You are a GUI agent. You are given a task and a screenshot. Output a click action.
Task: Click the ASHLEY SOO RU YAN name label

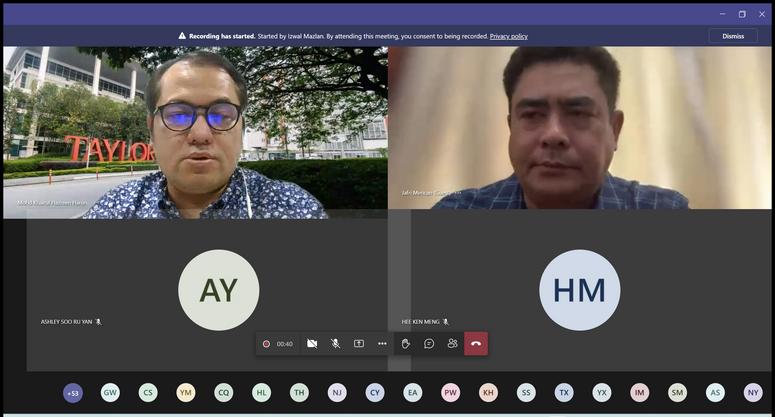(x=66, y=322)
